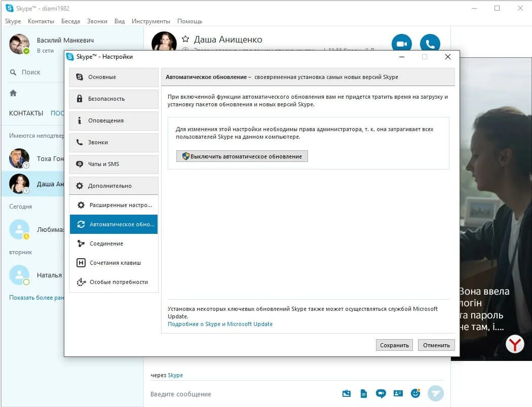Add Даша Анищенко to favorites with star

(x=185, y=39)
